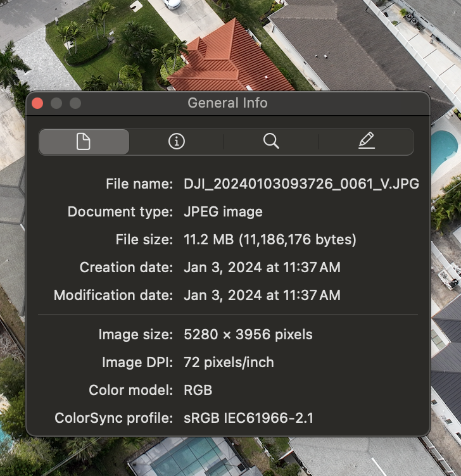Click the 'JPEG image' document type value
The width and height of the screenshot is (461, 476).
223,211
